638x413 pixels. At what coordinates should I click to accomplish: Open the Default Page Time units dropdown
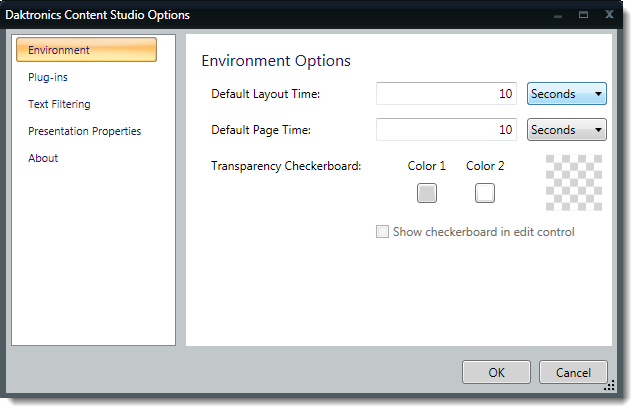click(566, 130)
